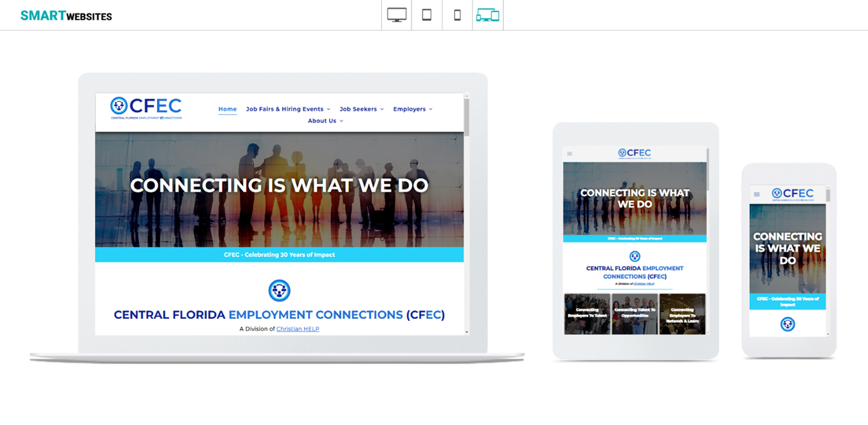Expand the Job Seekers menu

point(361,109)
